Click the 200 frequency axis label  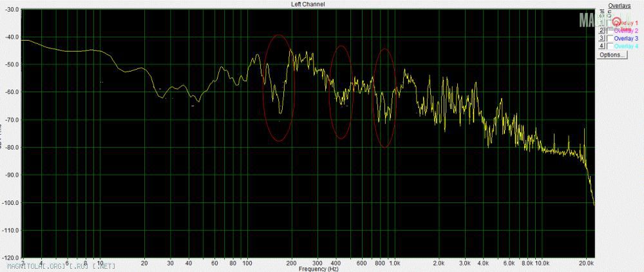[291, 262]
